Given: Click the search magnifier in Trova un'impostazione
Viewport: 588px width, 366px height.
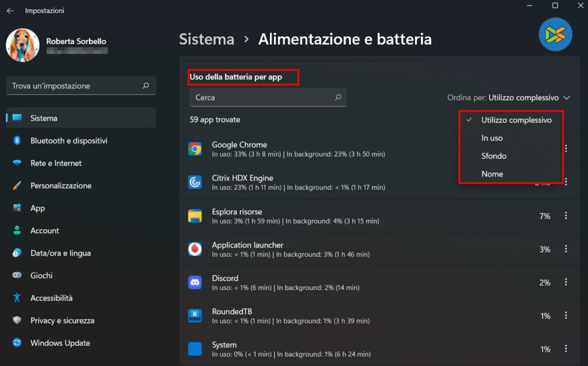Looking at the screenshot, I should pyautogui.click(x=146, y=86).
